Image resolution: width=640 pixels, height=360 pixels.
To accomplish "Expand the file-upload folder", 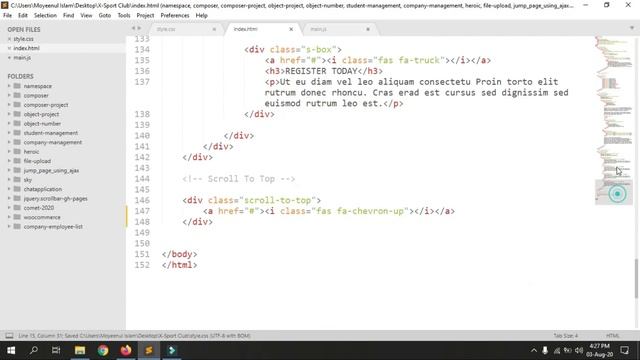I will pyautogui.click(x=9, y=161).
